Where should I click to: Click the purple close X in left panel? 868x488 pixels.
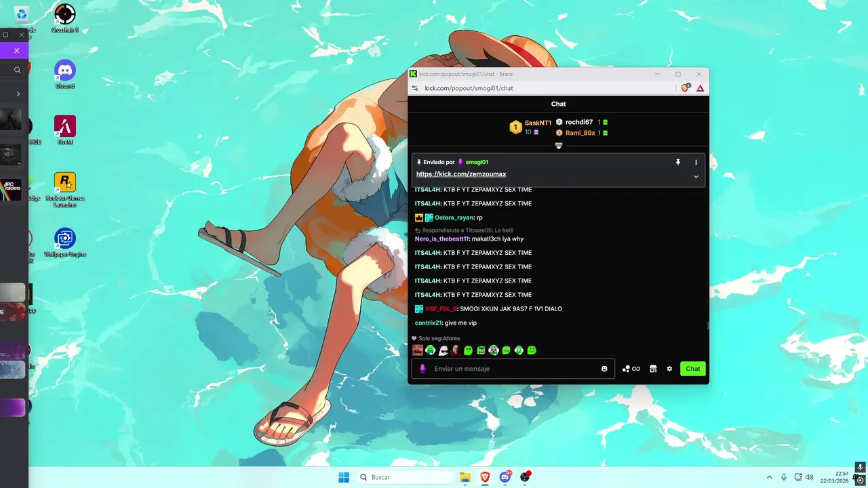16,50
